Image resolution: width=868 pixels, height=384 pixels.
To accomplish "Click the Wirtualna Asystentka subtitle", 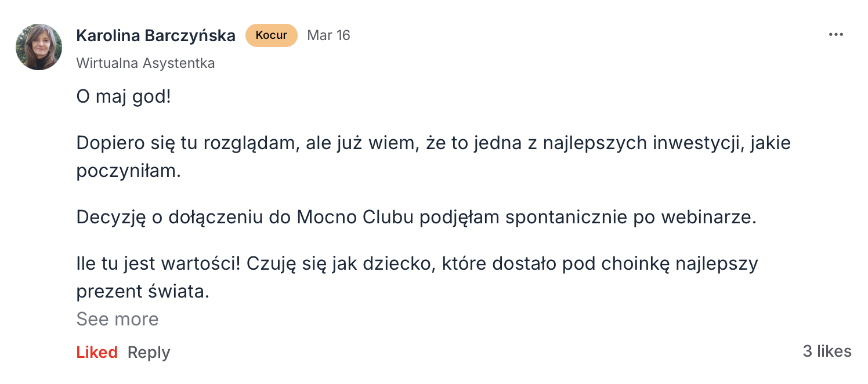I will click(145, 63).
